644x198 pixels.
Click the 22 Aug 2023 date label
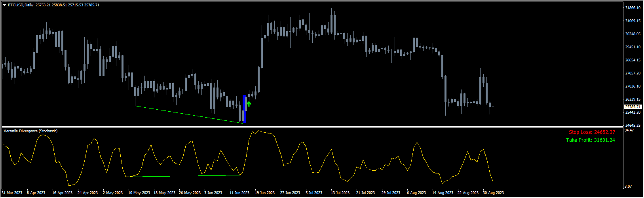468,193
